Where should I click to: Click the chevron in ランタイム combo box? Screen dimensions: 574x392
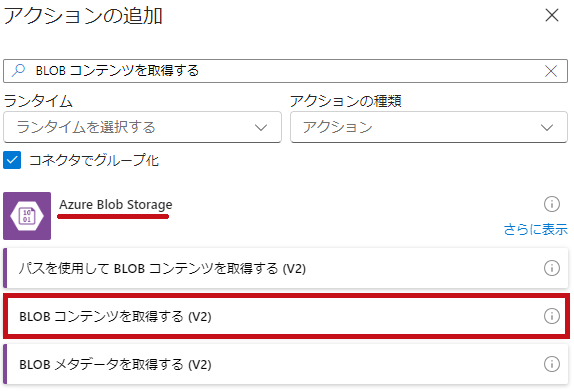pos(261,127)
